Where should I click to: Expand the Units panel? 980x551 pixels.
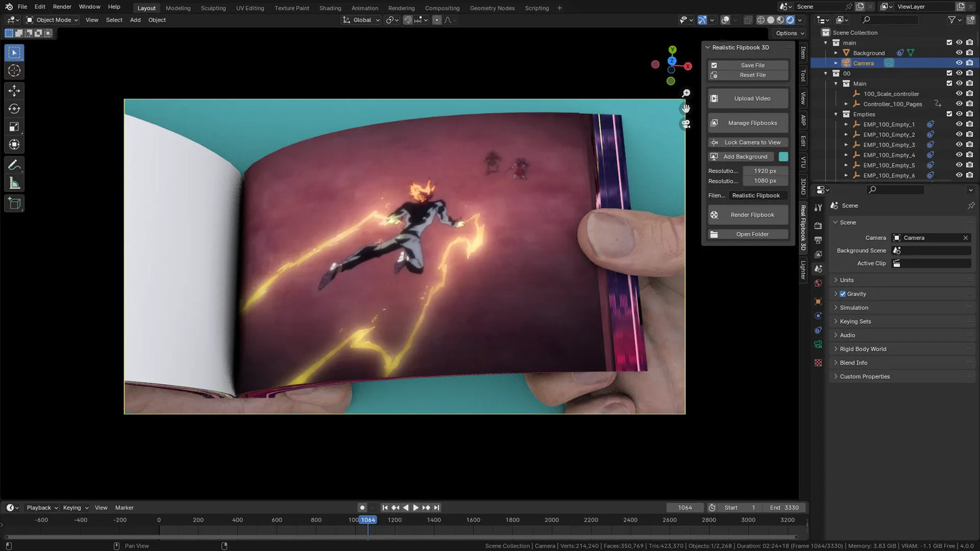tap(902, 280)
